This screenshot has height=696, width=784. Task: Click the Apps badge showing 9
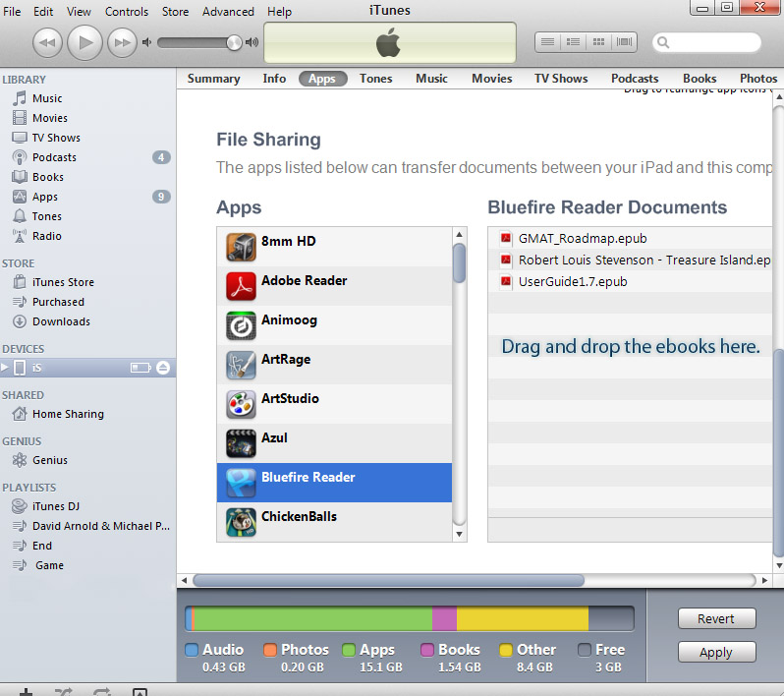[161, 197]
